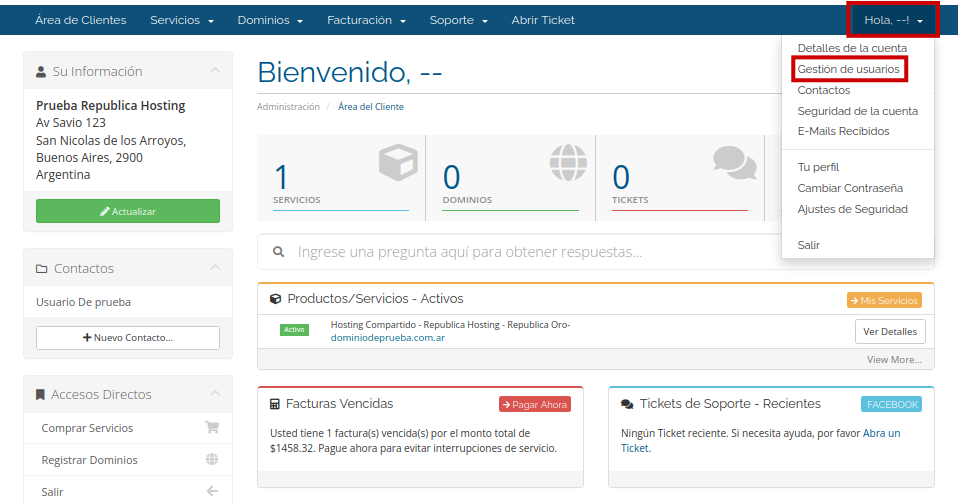Collapse the Su Información panel chevron
Viewport: 958px width, 504px height.
[215, 71]
